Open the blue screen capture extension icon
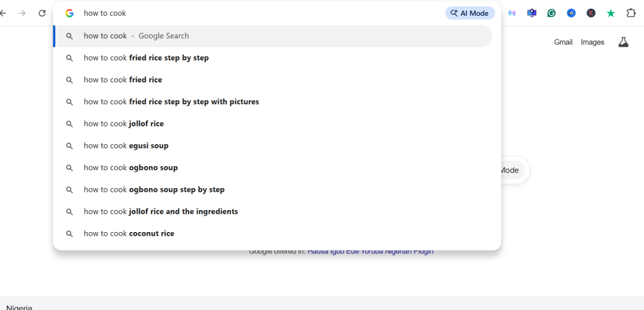This screenshot has height=310, width=644. pos(532,13)
